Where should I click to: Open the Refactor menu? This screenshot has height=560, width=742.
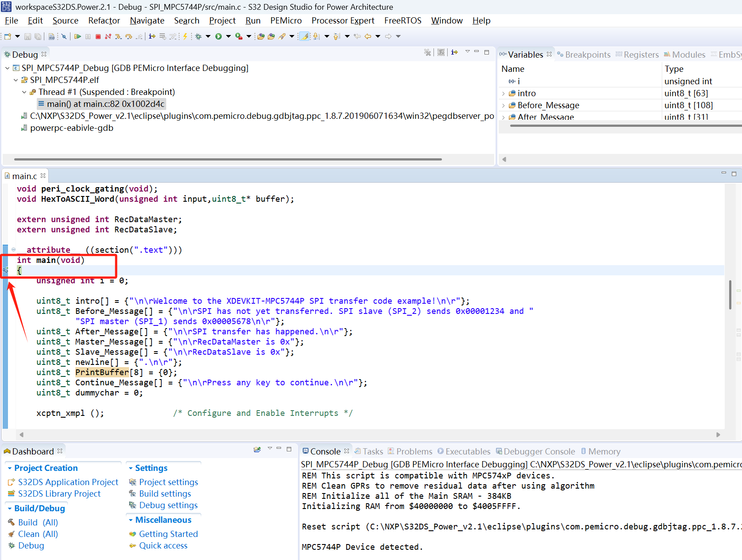tap(104, 20)
